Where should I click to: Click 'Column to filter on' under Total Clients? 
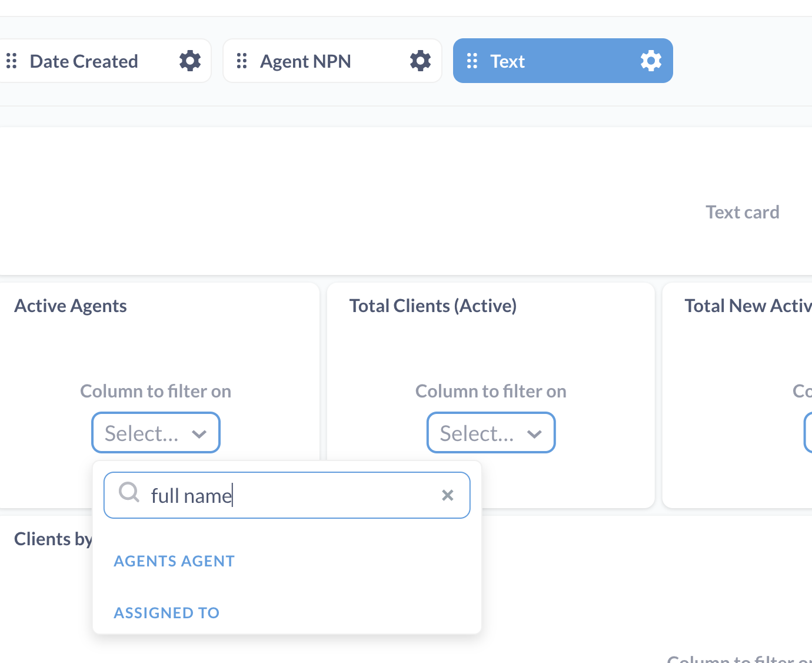point(491,391)
